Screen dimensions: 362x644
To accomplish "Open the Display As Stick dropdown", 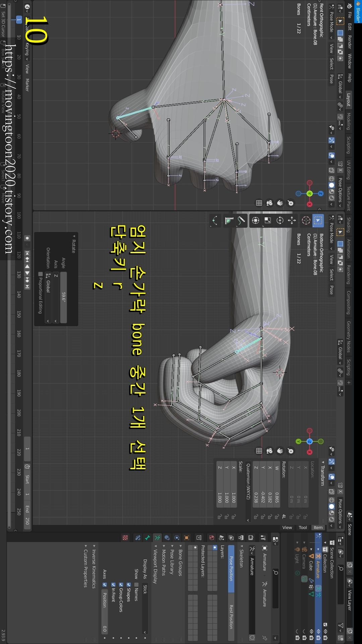I will [145, 609].
